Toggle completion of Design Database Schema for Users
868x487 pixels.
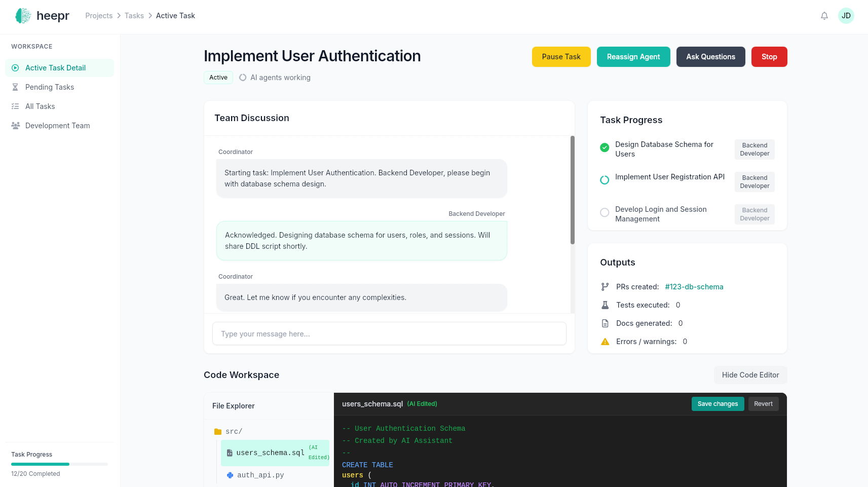click(x=604, y=147)
